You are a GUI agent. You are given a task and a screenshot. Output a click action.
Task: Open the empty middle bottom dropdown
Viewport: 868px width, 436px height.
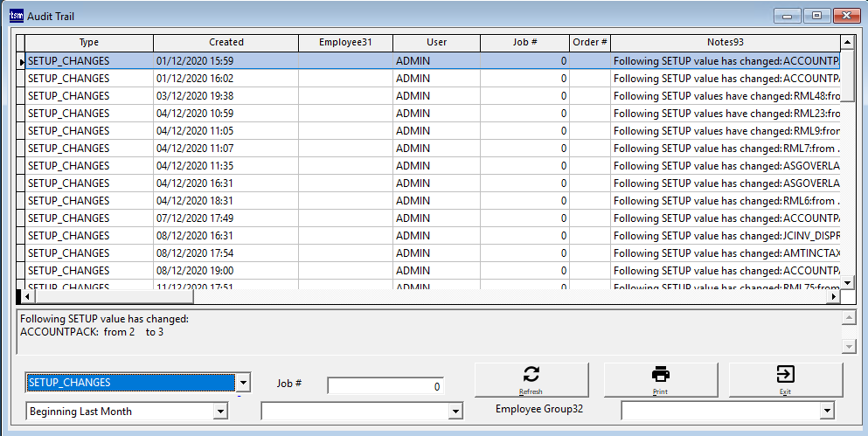(x=455, y=412)
